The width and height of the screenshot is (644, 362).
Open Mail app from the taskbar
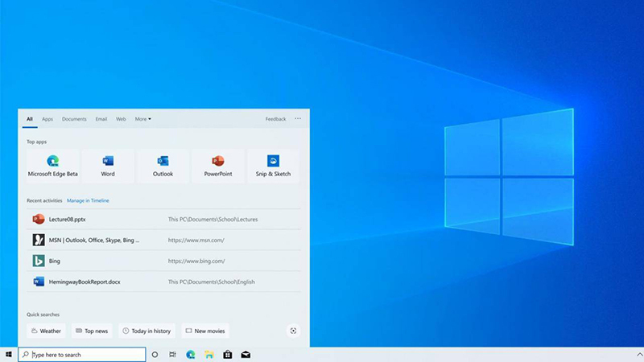pos(246,355)
